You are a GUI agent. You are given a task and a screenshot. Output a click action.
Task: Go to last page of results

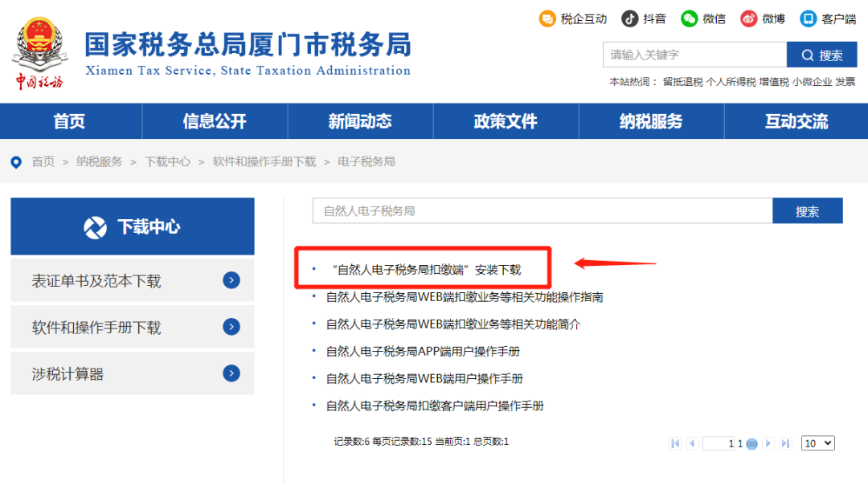click(x=785, y=443)
